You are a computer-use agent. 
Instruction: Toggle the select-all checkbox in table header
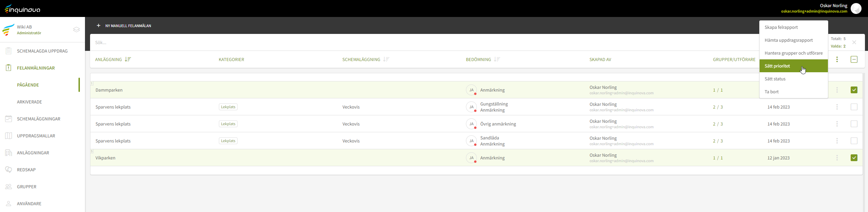click(x=854, y=59)
